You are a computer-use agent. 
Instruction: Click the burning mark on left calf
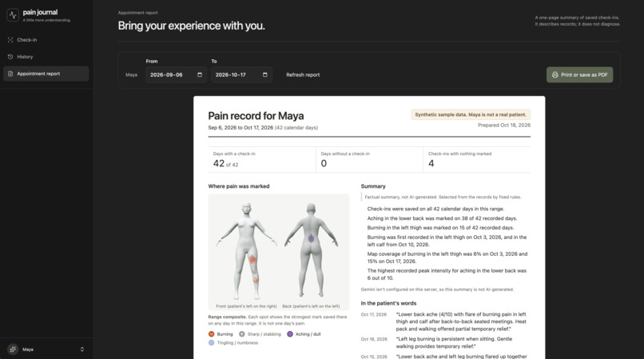[x=256, y=280]
